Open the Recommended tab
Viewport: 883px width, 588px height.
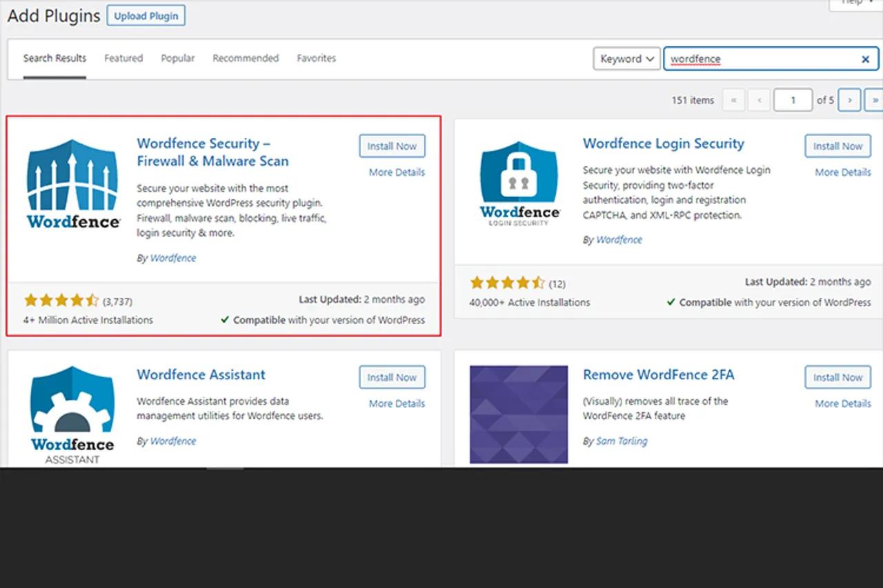[246, 58]
